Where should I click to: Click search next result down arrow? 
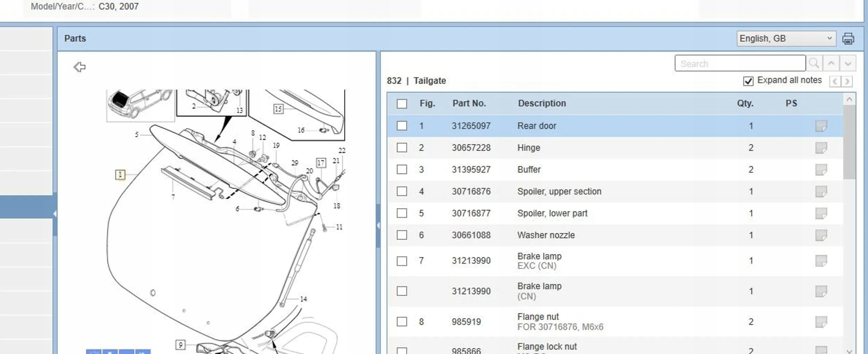tap(848, 63)
